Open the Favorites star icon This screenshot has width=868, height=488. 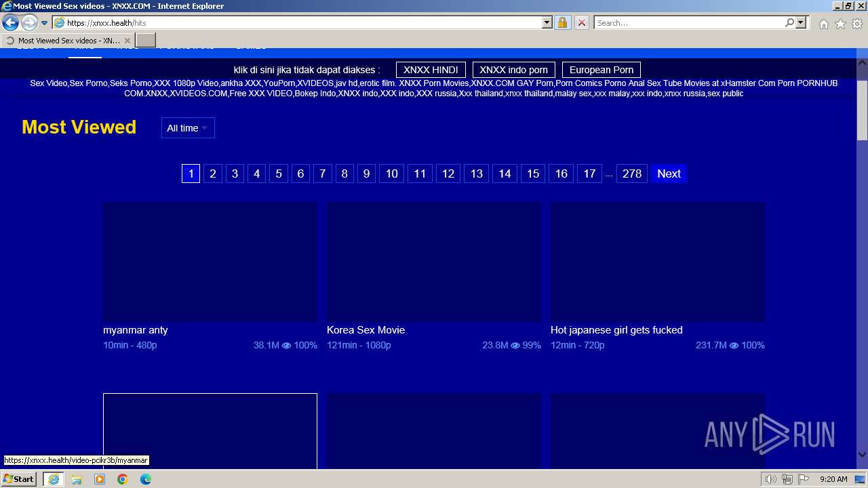coord(840,24)
